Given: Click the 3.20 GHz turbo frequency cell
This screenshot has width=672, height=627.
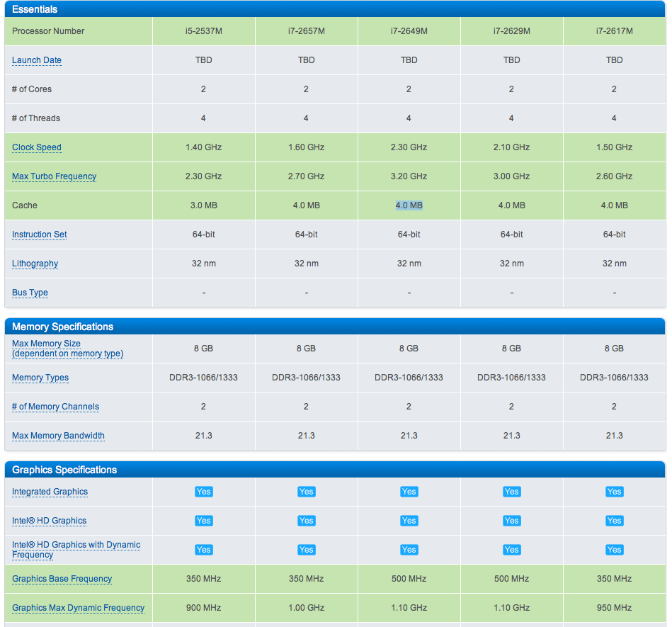Looking at the screenshot, I should pyautogui.click(x=409, y=176).
